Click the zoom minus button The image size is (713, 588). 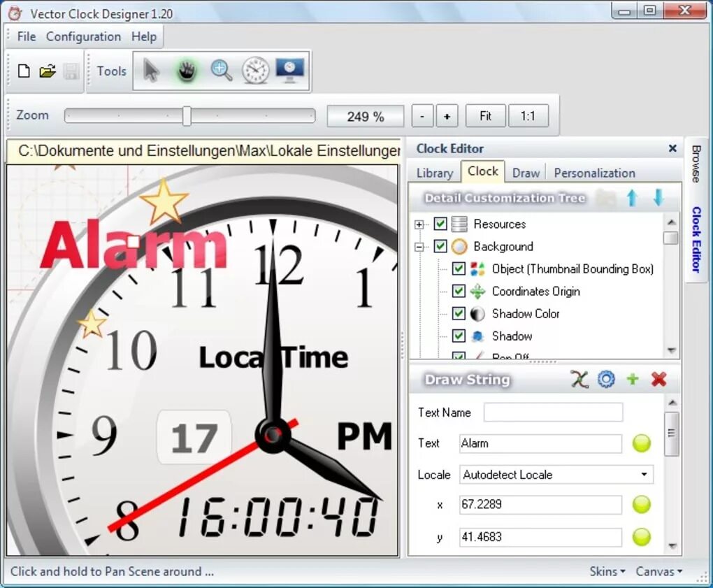(x=422, y=116)
